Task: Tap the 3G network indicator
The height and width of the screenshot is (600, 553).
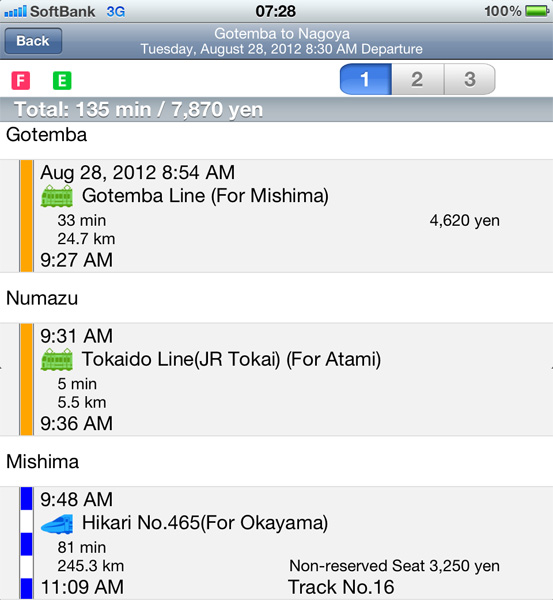Action: [116, 11]
